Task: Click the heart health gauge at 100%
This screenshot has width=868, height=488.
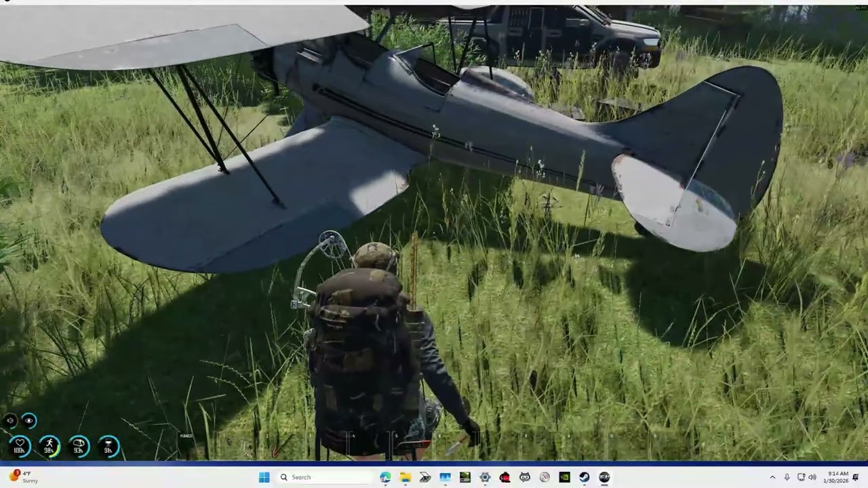Action: point(19,447)
